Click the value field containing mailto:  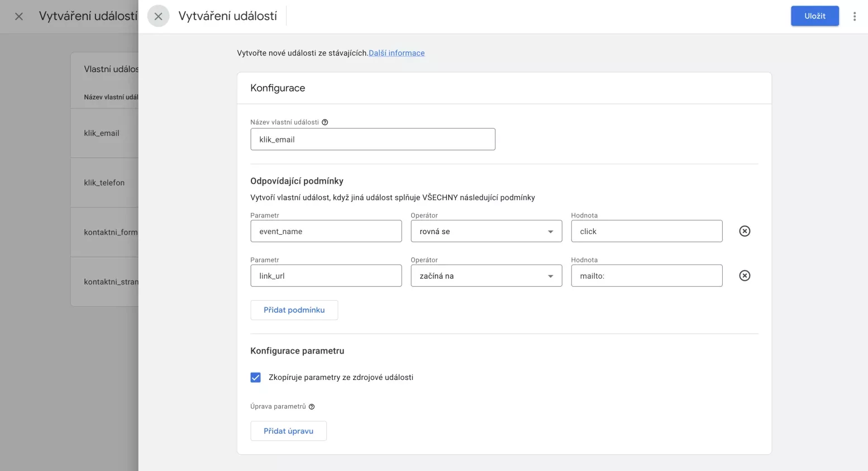tap(647, 275)
